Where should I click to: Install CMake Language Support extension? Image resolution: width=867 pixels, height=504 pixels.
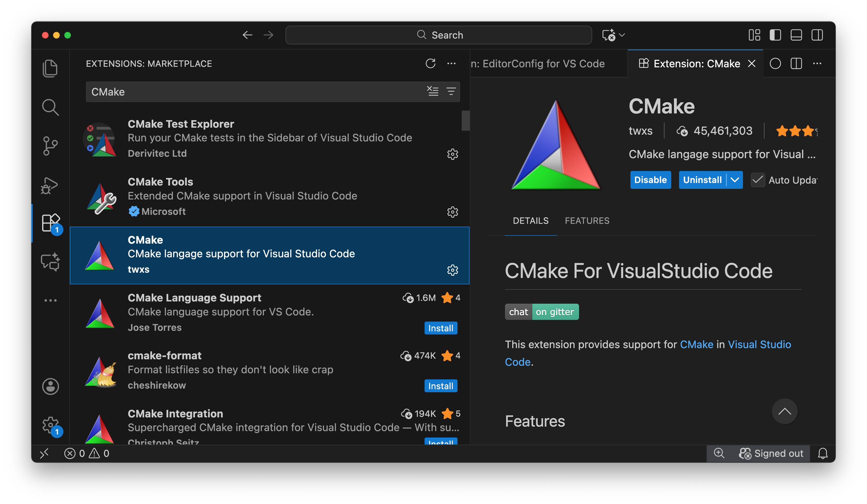[x=440, y=328]
